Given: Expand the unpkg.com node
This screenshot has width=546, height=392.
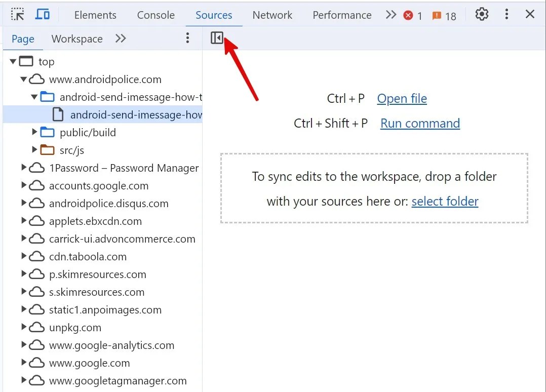Looking at the screenshot, I should (x=23, y=327).
